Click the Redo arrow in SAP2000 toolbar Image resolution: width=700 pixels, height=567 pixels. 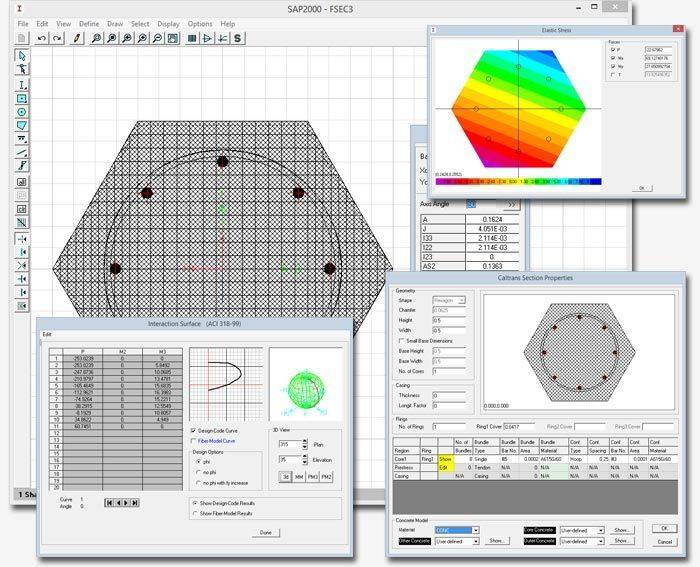pos(57,38)
